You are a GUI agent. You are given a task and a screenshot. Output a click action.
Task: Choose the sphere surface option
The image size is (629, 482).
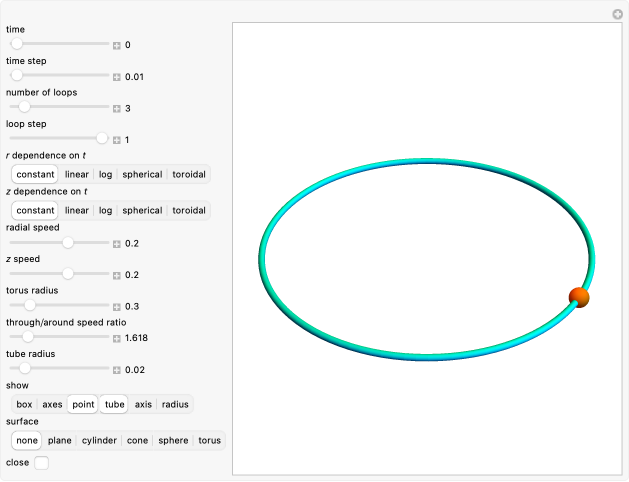[173, 440]
